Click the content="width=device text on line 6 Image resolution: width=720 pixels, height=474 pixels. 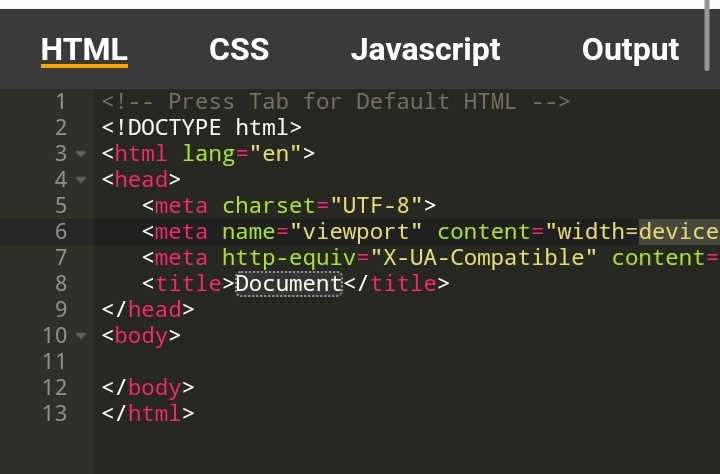(x=579, y=231)
